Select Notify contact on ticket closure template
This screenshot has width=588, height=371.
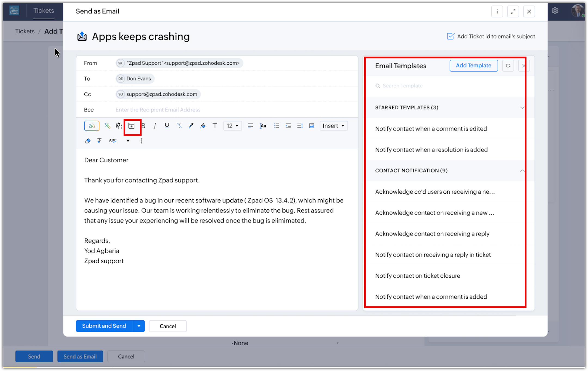417,276
